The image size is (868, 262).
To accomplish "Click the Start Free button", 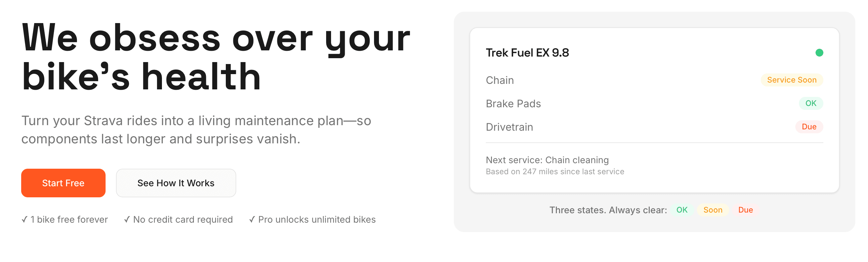I will (x=63, y=183).
